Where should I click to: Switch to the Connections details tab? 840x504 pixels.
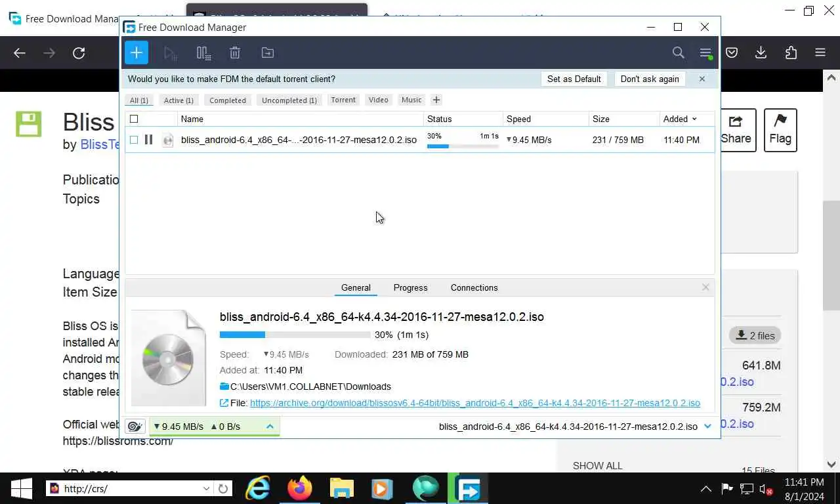point(474,287)
